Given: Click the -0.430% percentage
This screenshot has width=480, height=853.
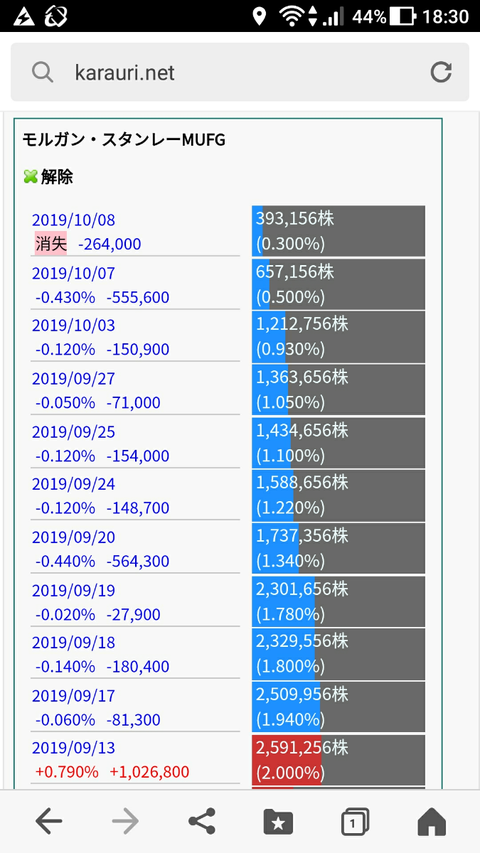Looking at the screenshot, I should [x=65, y=298].
